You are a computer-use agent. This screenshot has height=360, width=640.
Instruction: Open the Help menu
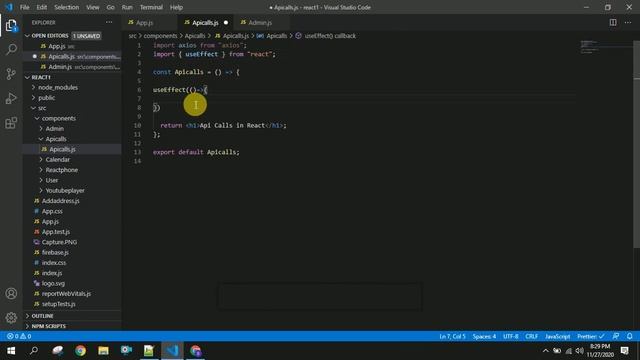tap(176, 7)
